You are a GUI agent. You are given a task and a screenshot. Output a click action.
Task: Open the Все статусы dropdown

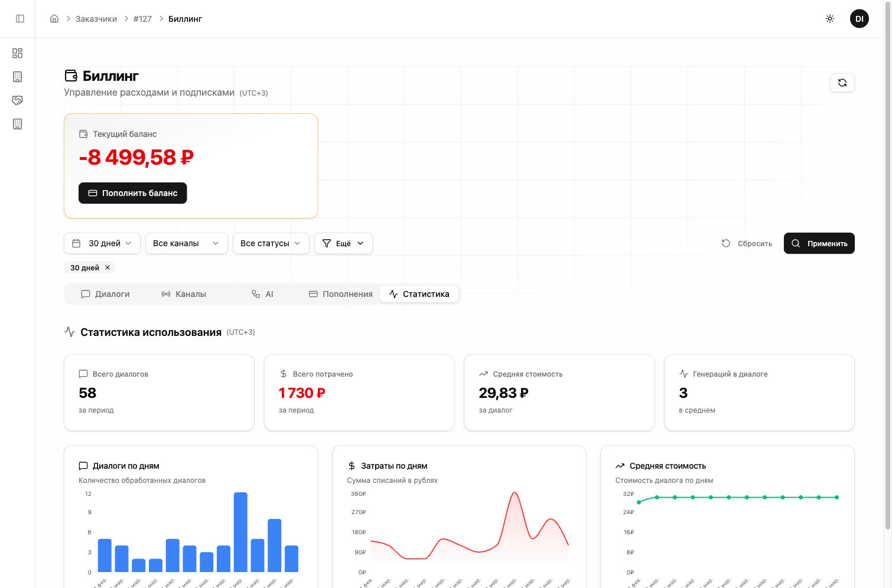tap(271, 243)
